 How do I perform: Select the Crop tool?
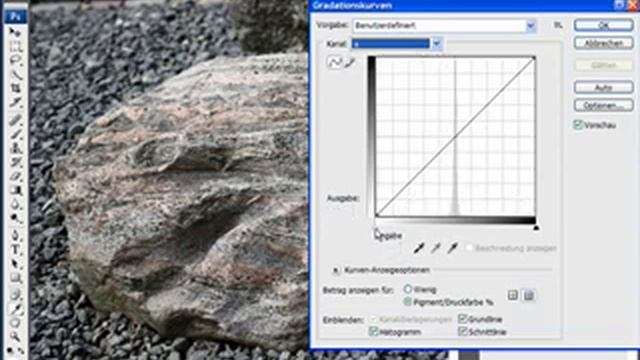[16, 88]
